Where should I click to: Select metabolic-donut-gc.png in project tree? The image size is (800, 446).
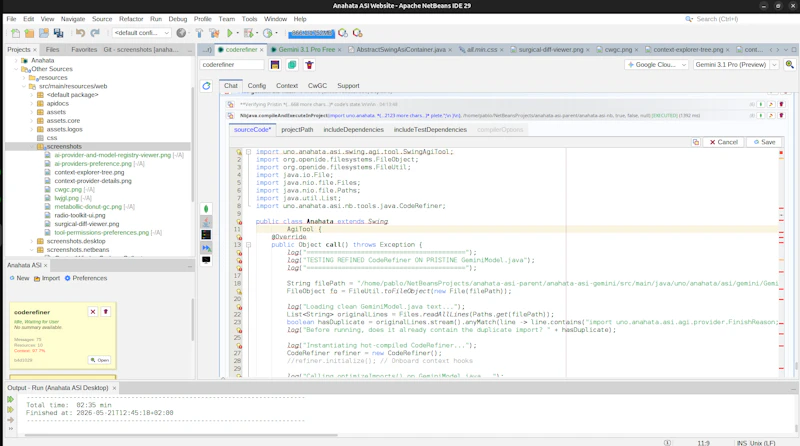click(x=88, y=207)
